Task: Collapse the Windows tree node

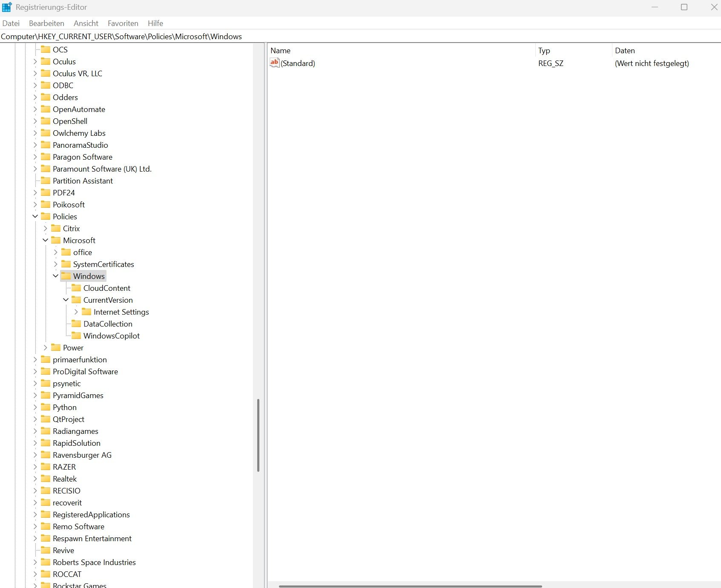Action: click(x=56, y=276)
